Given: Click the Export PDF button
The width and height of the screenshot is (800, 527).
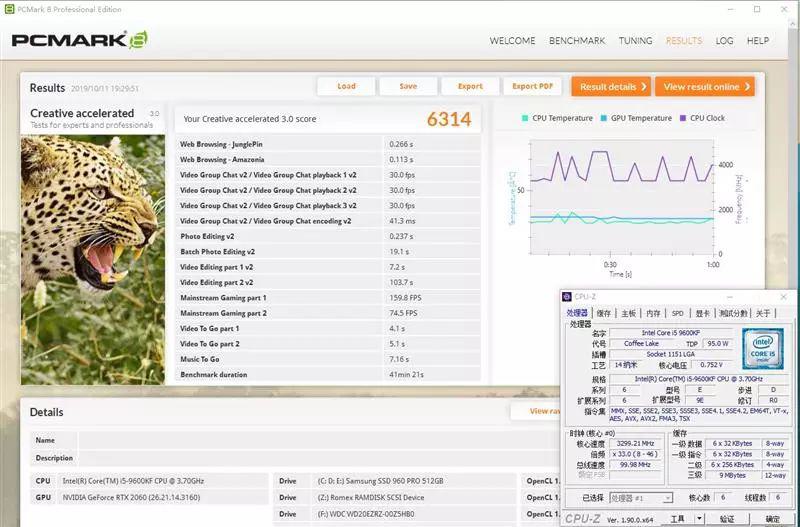Looking at the screenshot, I should 532,86.
